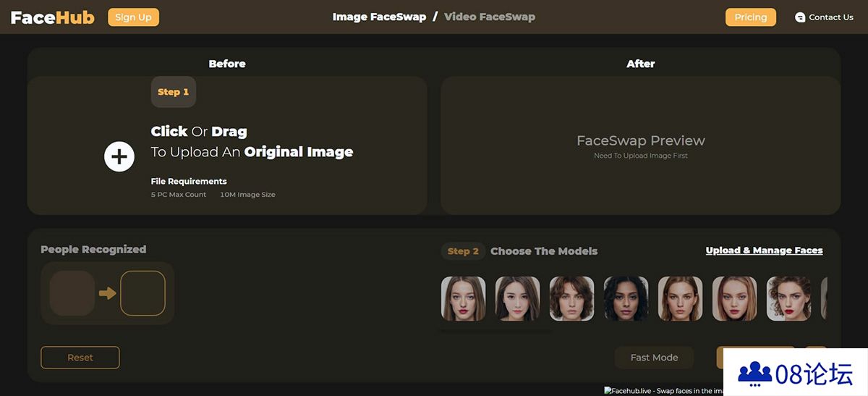Image resolution: width=868 pixels, height=396 pixels.
Task: Select the Asian woman model face
Action: click(x=518, y=298)
